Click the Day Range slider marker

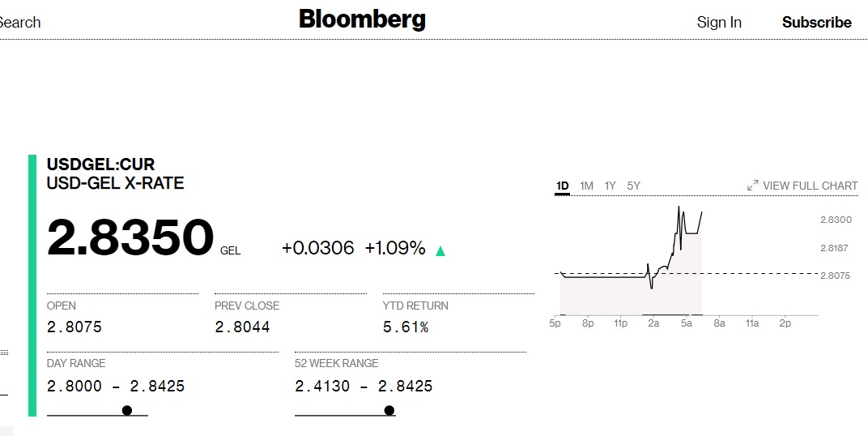click(127, 410)
